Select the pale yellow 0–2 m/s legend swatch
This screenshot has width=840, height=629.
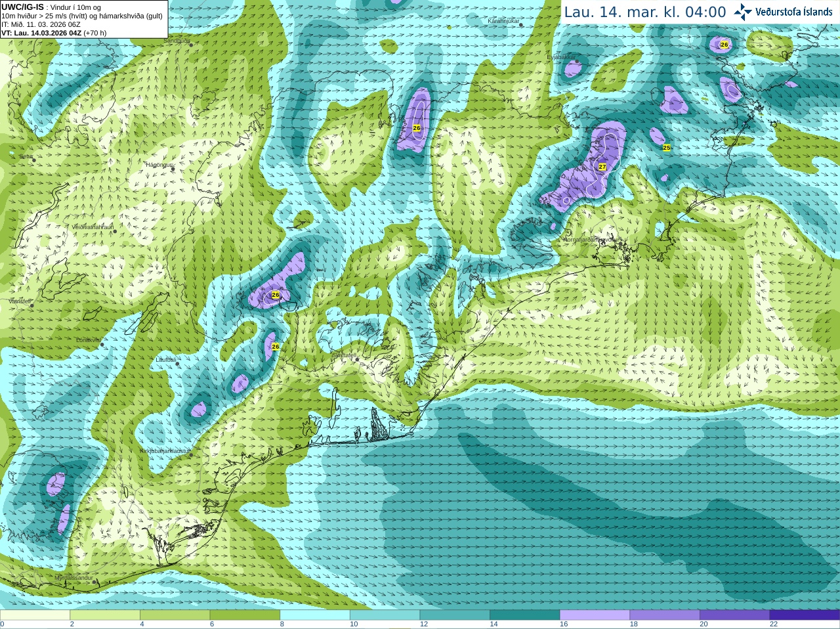point(35,615)
